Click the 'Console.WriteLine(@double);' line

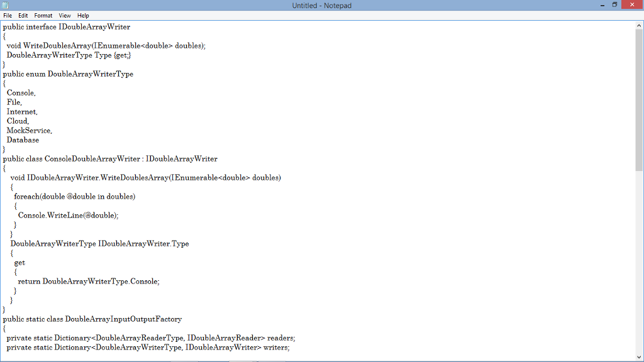tap(68, 216)
